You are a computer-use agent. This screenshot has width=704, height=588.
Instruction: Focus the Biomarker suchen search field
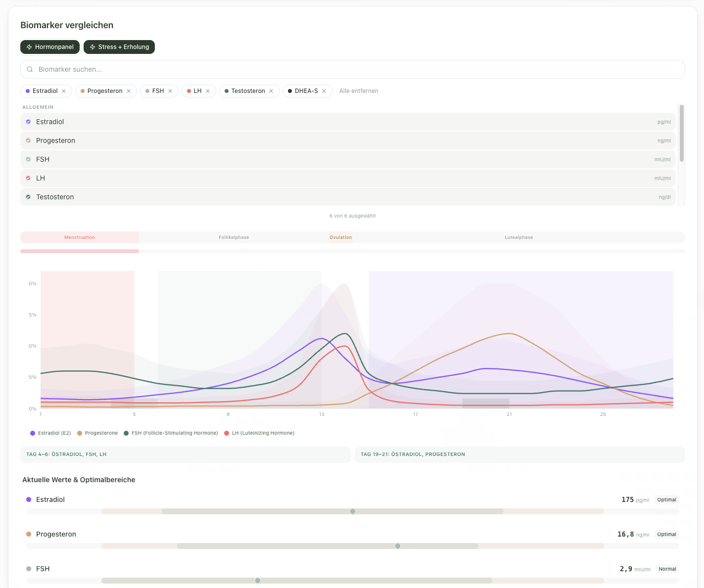[x=353, y=69]
